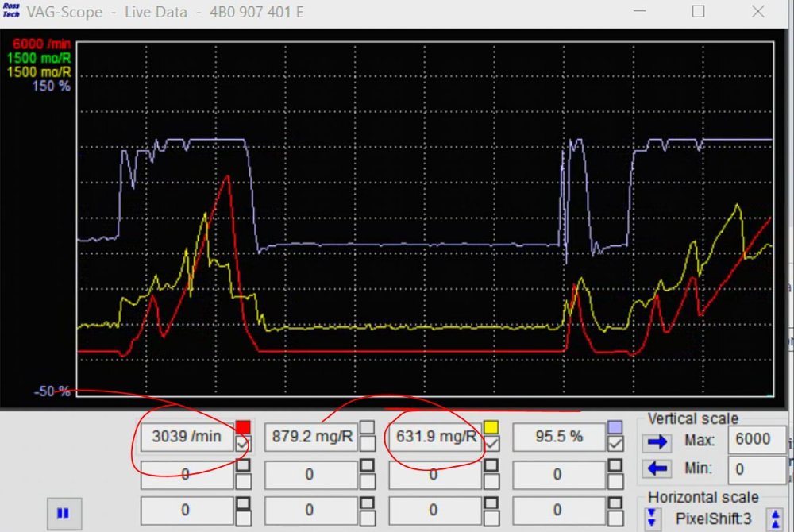Click the double-up arrows right of PixelShift
This screenshot has width=794, height=532.
(775, 519)
